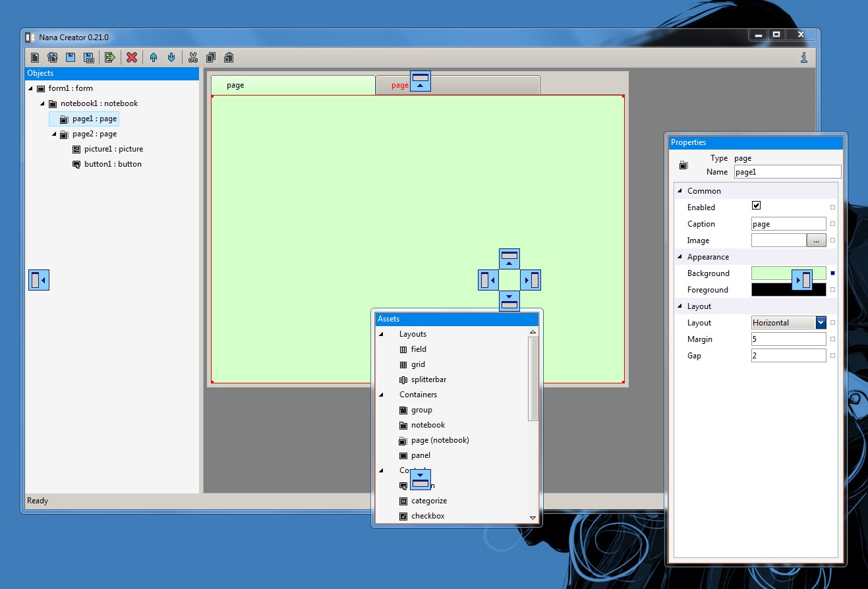Collapse the form1 node in Objects tree
This screenshot has height=589, width=868.
pos(31,88)
